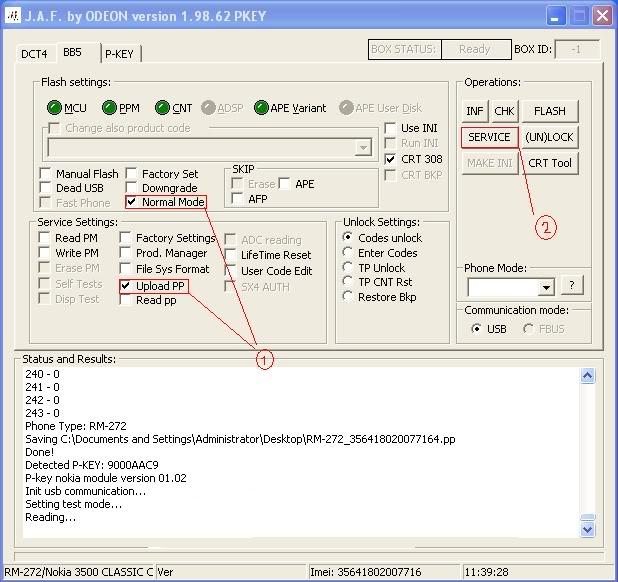This screenshot has width=618, height=582.
Task: Enable the Use INI checkbox
Action: coord(390,128)
